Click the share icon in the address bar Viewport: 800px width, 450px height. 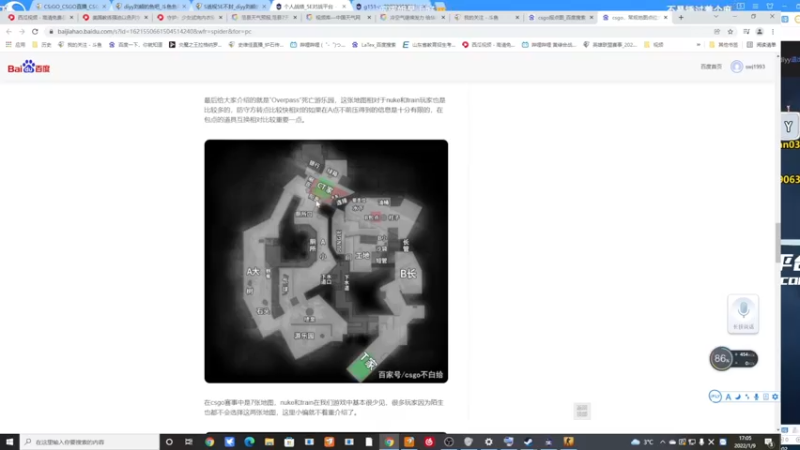point(717,32)
